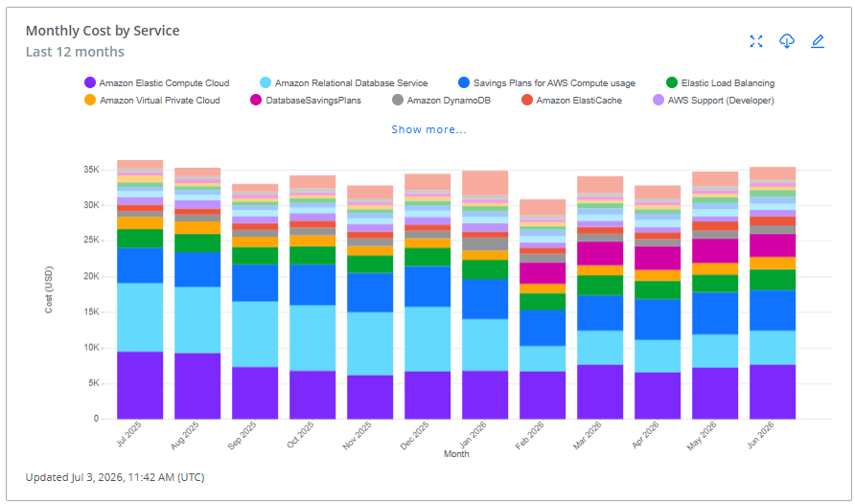Viewport: 855px width, 504px height.
Task: Edit the widget with the pencil icon
Action: point(818,41)
